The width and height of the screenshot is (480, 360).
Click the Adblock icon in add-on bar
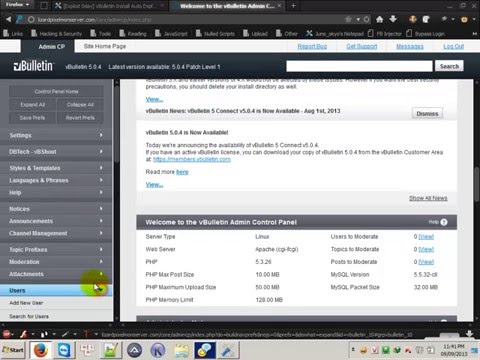[6, 334]
